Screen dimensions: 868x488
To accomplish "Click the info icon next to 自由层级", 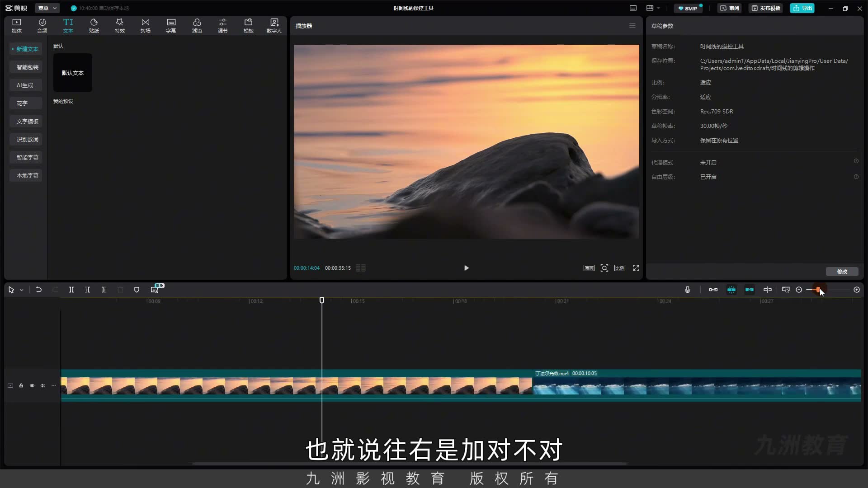I will click(856, 177).
